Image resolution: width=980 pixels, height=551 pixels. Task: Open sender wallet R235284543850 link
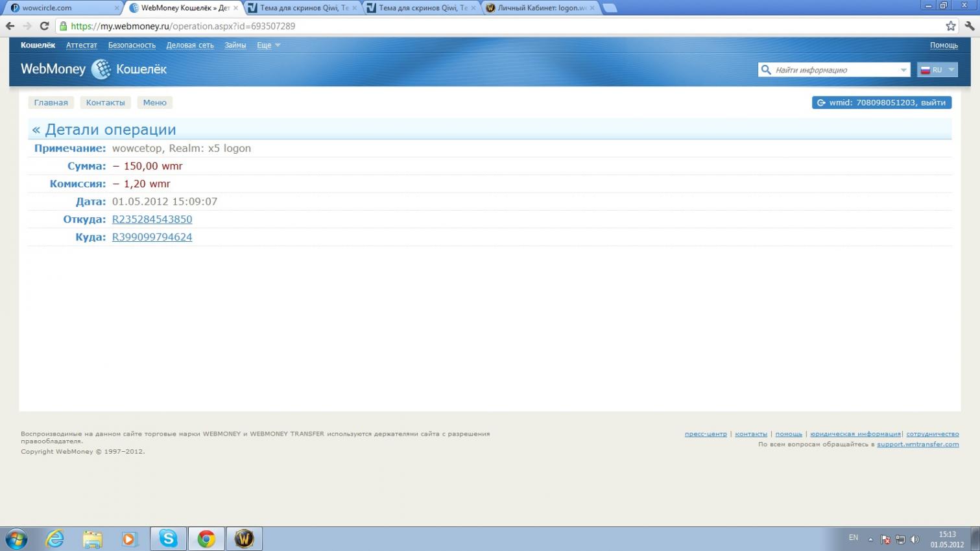point(152,219)
